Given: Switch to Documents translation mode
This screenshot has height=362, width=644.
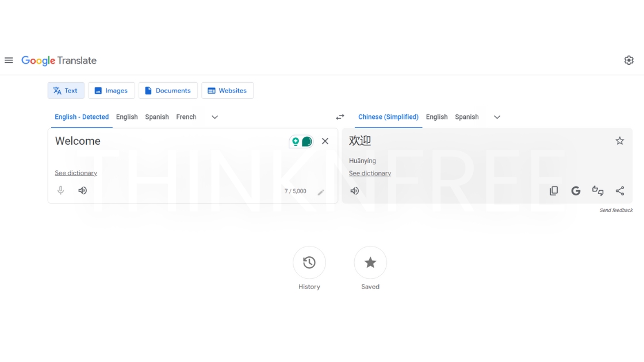Looking at the screenshot, I should pos(168,91).
